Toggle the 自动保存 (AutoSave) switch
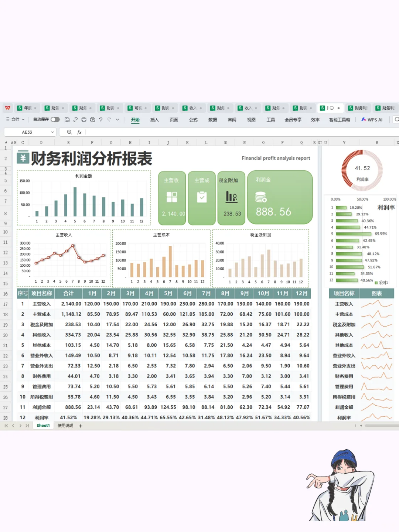 point(55,119)
